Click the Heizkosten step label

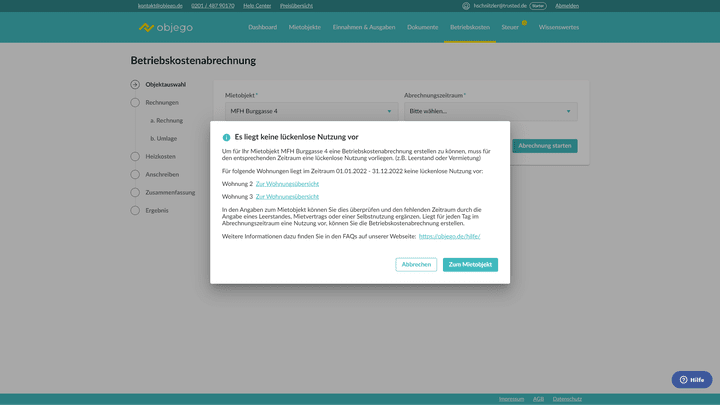coord(160,157)
